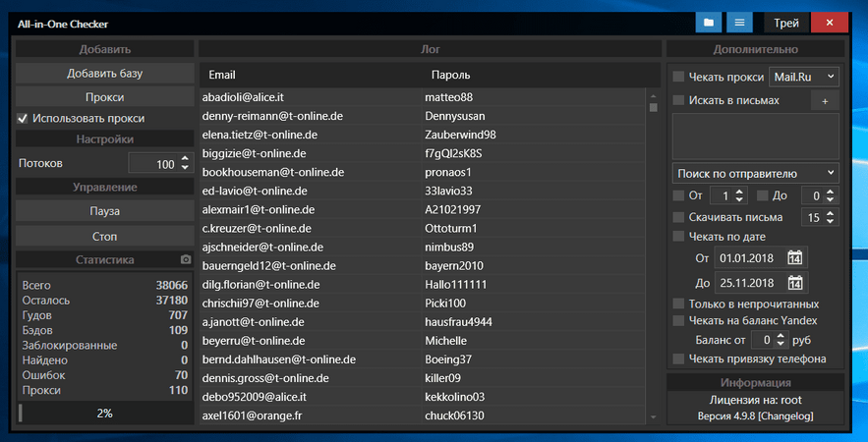Uncheck Использовать прокси checkbox
The width and height of the screenshot is (868, 442).
[x=23, y=119]
